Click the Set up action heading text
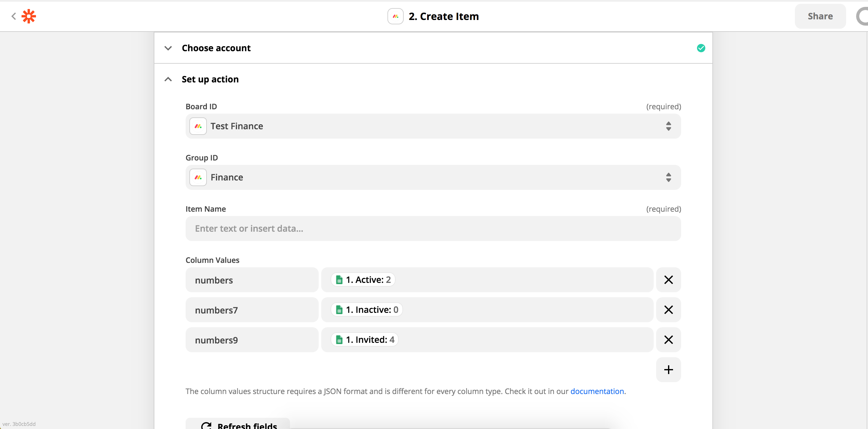Screen dimensions: 868x429 coord(210,80)
